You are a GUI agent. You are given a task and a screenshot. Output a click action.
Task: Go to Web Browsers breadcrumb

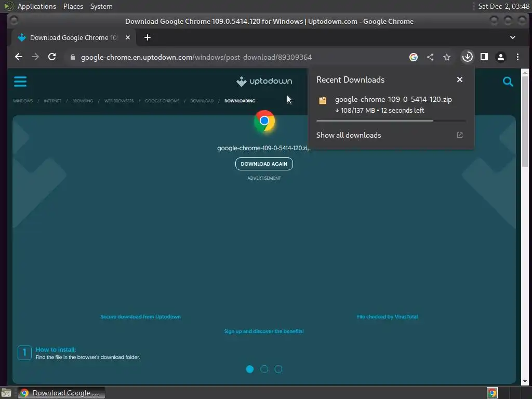click(119, 101)
